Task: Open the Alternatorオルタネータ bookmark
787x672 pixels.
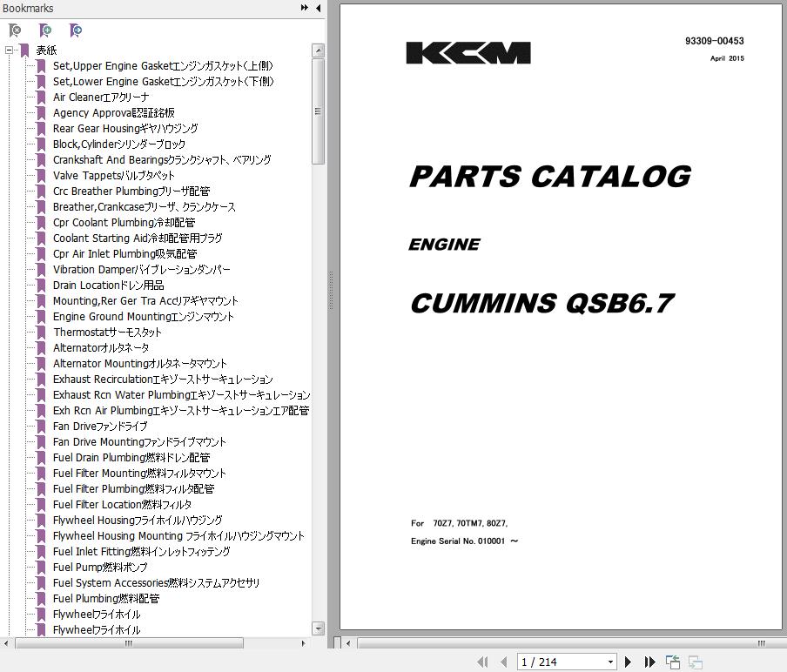Action: (x=101, y=348)
